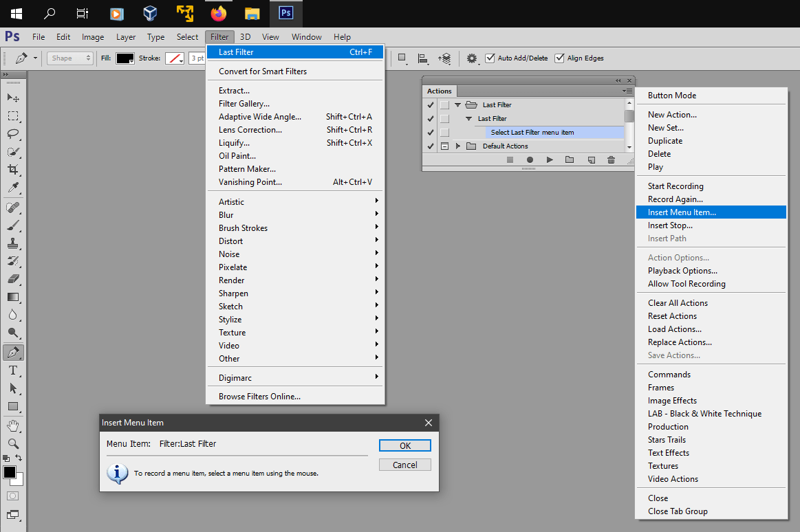This screenshot has width=800, height=532.
Task: Select the Gradient tool
Action: click(13, 297)
